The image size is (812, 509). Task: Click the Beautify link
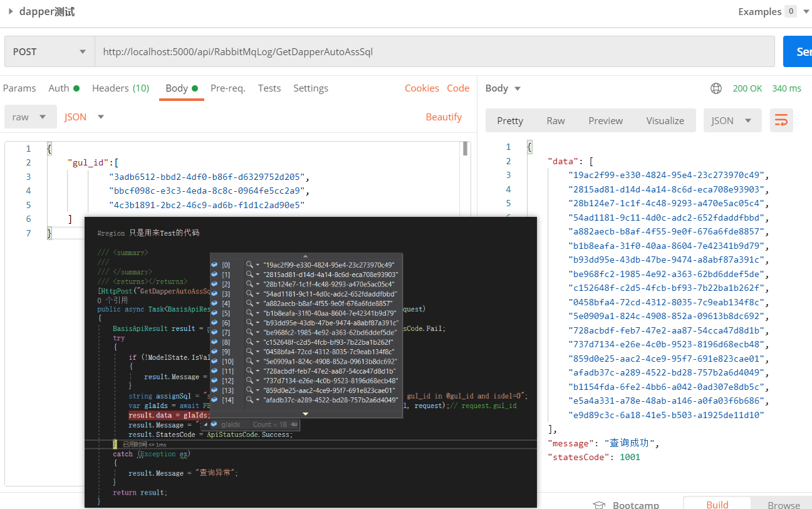pyautogui.click(x=444, y=117)
